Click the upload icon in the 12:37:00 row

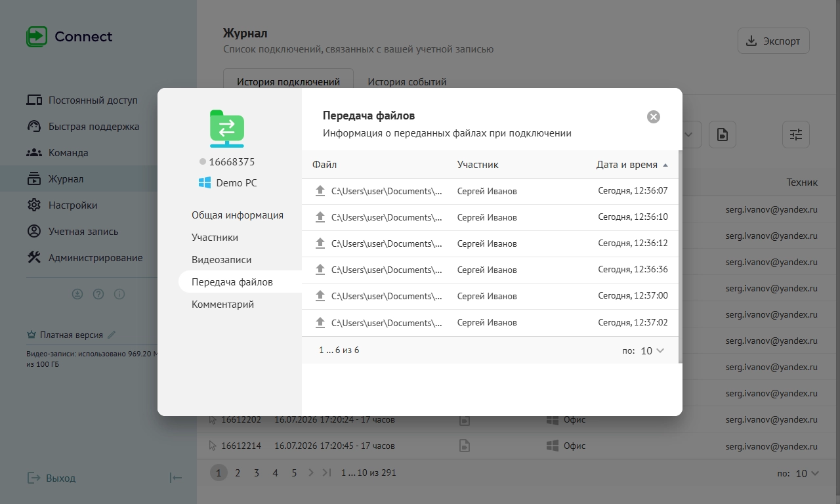click(x=320, y=296)
